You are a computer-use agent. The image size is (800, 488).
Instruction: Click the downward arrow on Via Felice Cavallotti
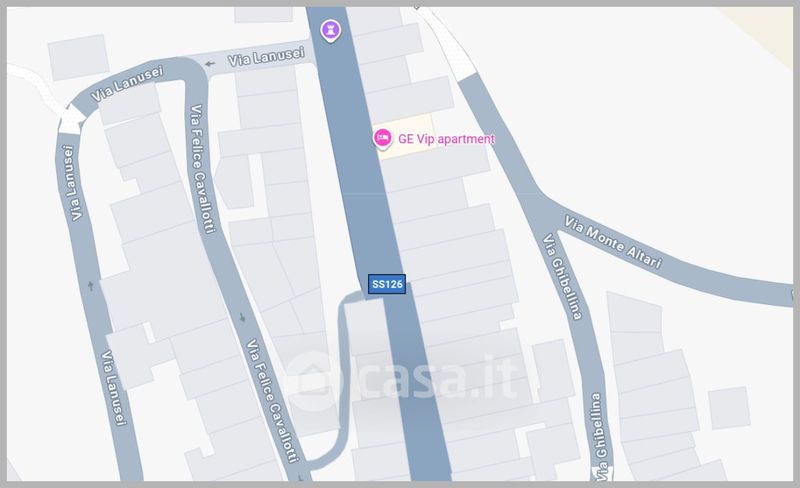coord(243,318)
